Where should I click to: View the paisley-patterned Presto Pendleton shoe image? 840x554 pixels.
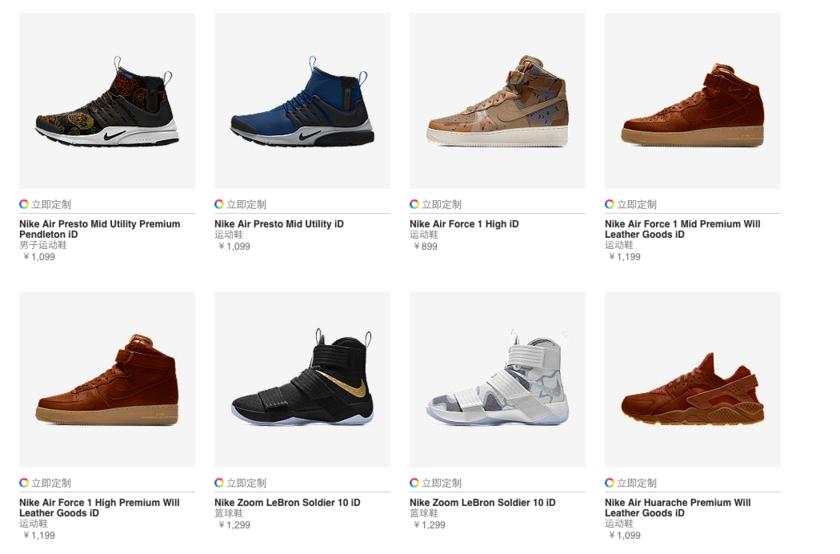[x=107, y=104]
